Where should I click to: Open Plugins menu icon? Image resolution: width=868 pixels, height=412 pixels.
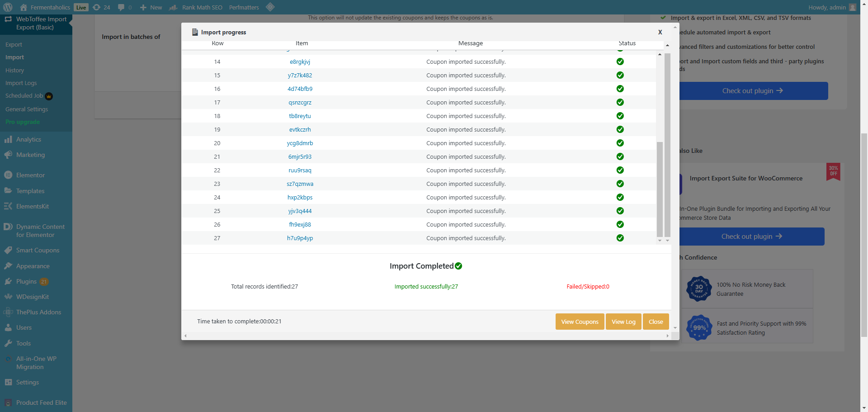point(8,281)
